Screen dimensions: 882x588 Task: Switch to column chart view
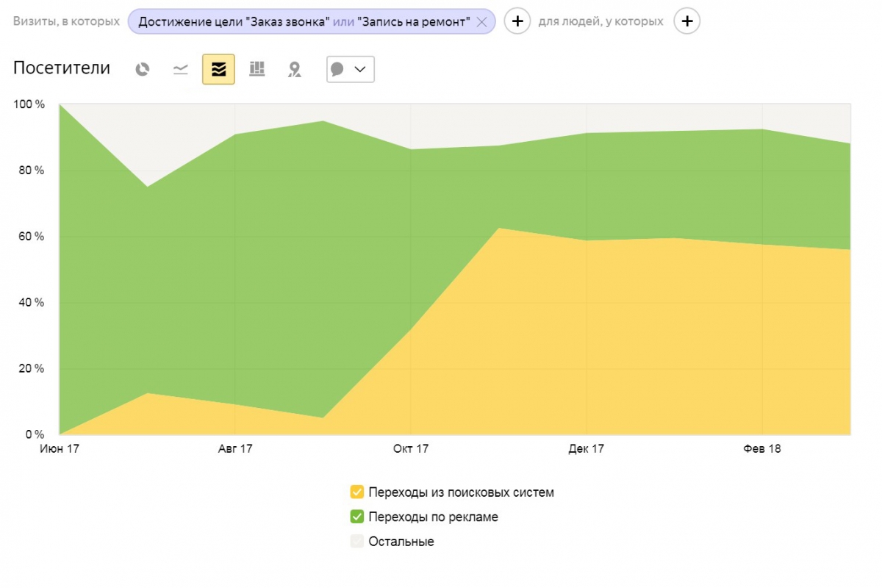[x=257, y=69]
